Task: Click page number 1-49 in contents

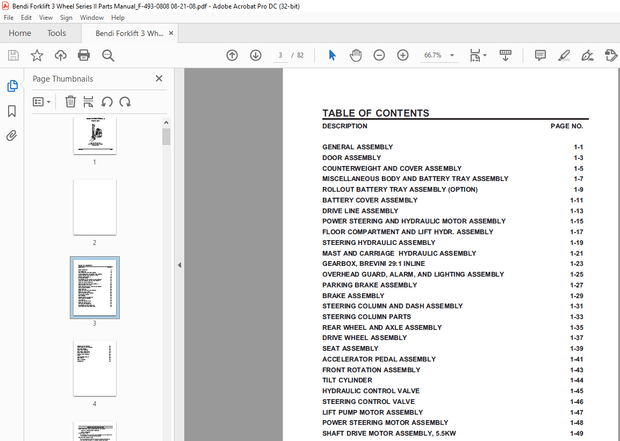Action: pyautogui.click(x=577, y=433)
